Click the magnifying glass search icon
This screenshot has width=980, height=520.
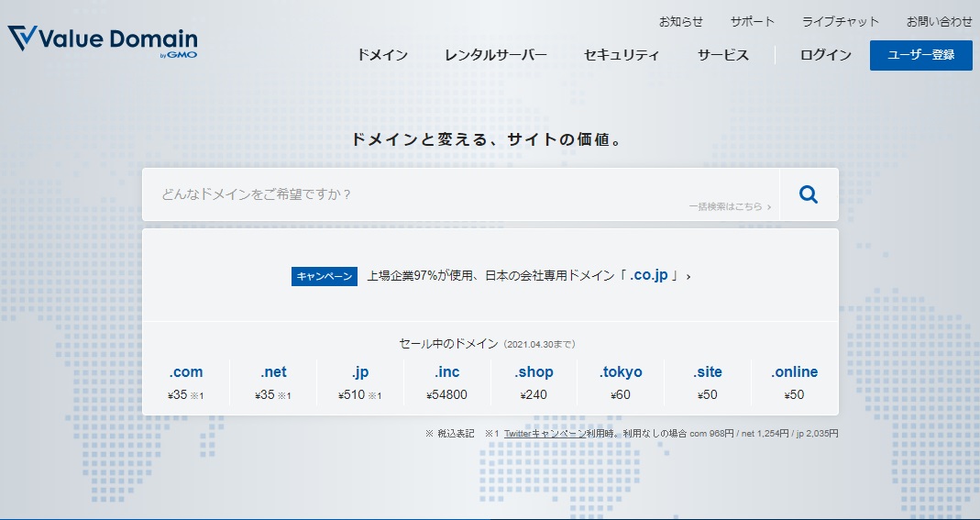(808, 194)
